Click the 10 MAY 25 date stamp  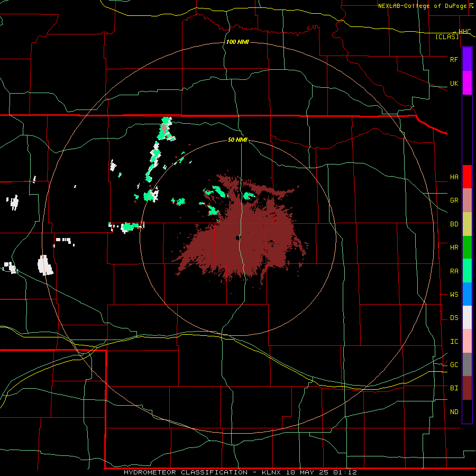(307, 472)
